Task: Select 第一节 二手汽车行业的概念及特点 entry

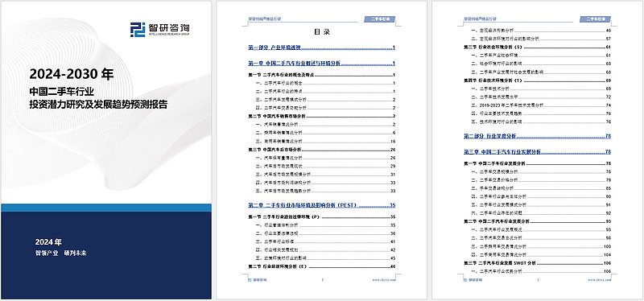Action: click(321, 75)
